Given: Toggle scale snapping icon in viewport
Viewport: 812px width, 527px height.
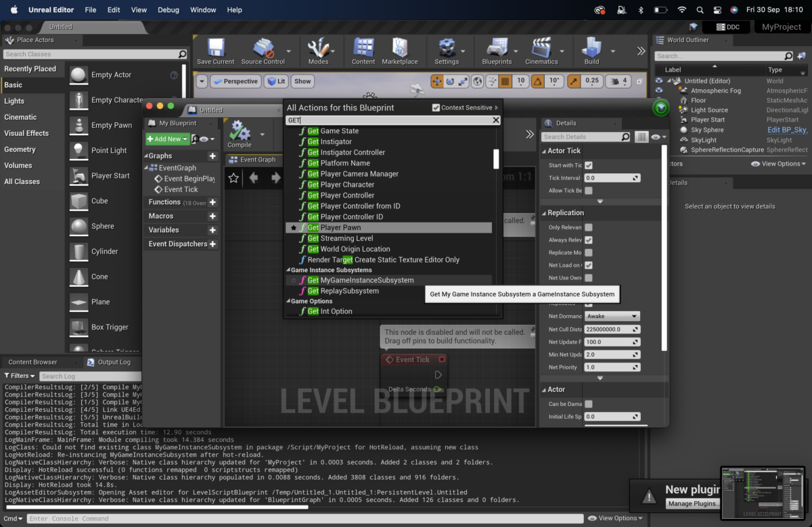Looking at the screenshot, I should 574,81.
